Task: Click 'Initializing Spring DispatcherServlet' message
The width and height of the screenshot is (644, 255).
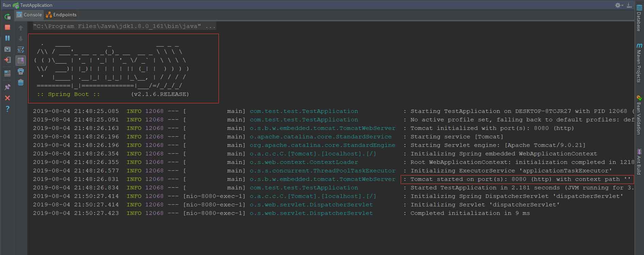Action: (x=517, y=196)
